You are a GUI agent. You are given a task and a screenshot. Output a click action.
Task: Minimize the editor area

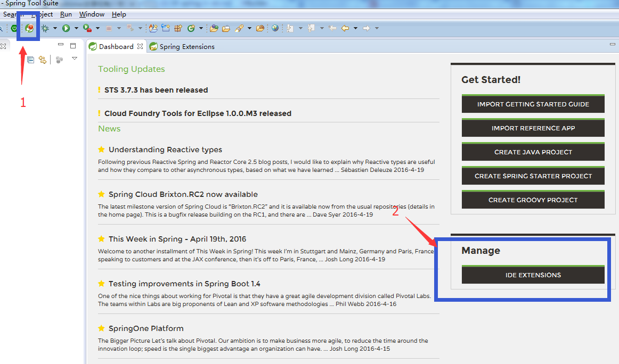(x=612, y=44)
